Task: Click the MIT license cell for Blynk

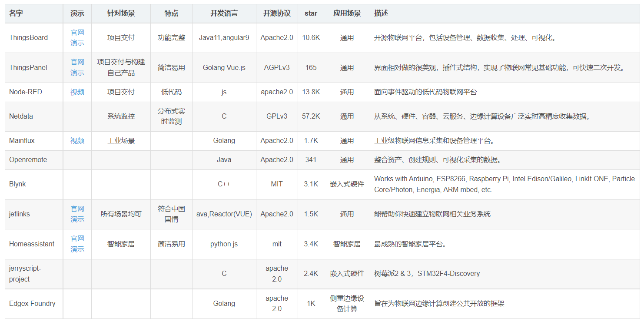Action: point(277,184)
